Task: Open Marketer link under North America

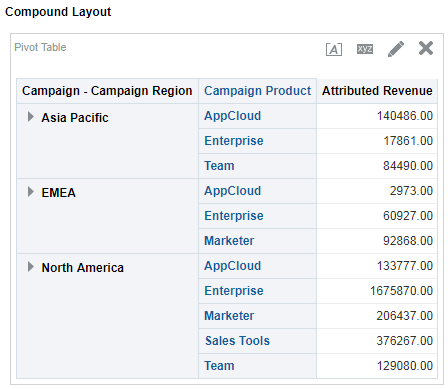Action: (x=229, y=316)
